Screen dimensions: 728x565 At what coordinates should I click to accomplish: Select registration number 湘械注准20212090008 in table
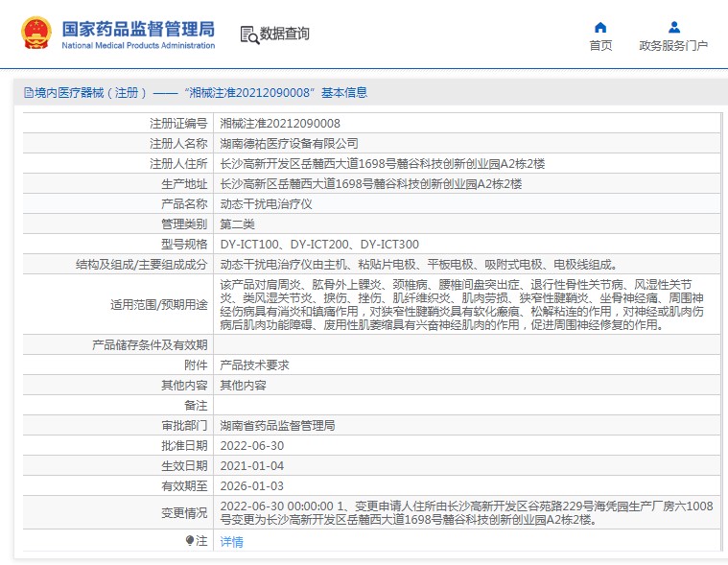(x=280, y=124)
